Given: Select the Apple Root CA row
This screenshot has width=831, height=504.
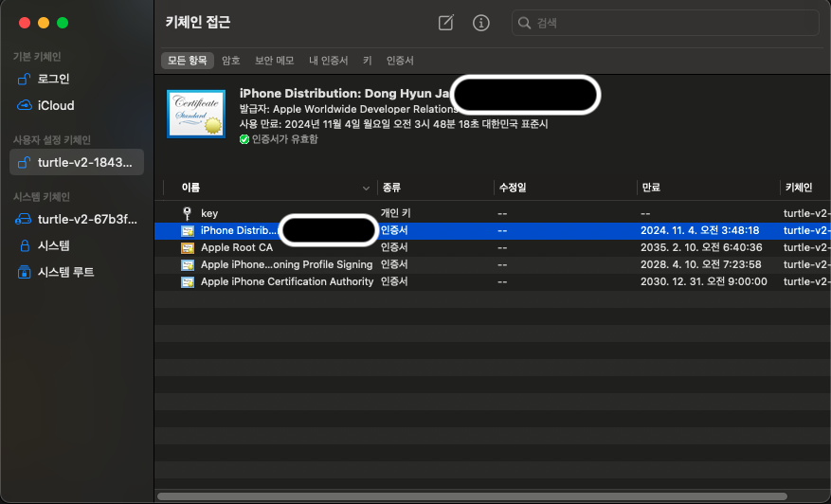Looking at the screenshot, I should [x=493, y=247].
